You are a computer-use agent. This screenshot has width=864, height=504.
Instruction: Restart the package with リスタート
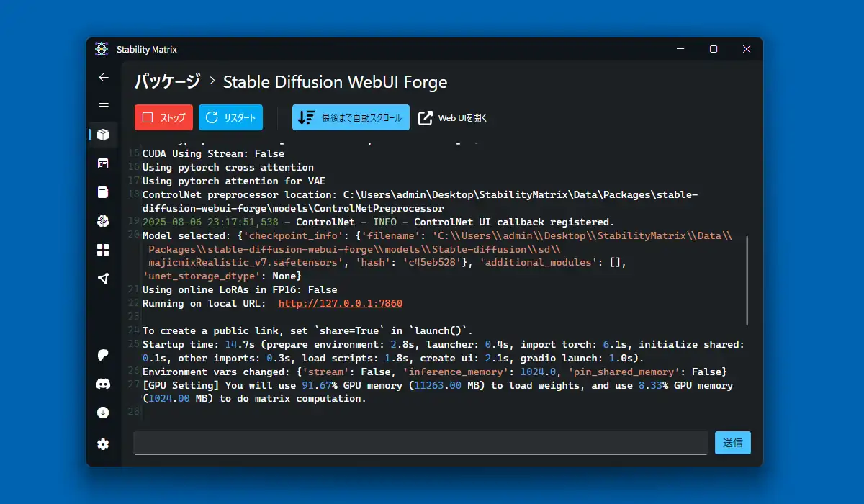point(230,117)
